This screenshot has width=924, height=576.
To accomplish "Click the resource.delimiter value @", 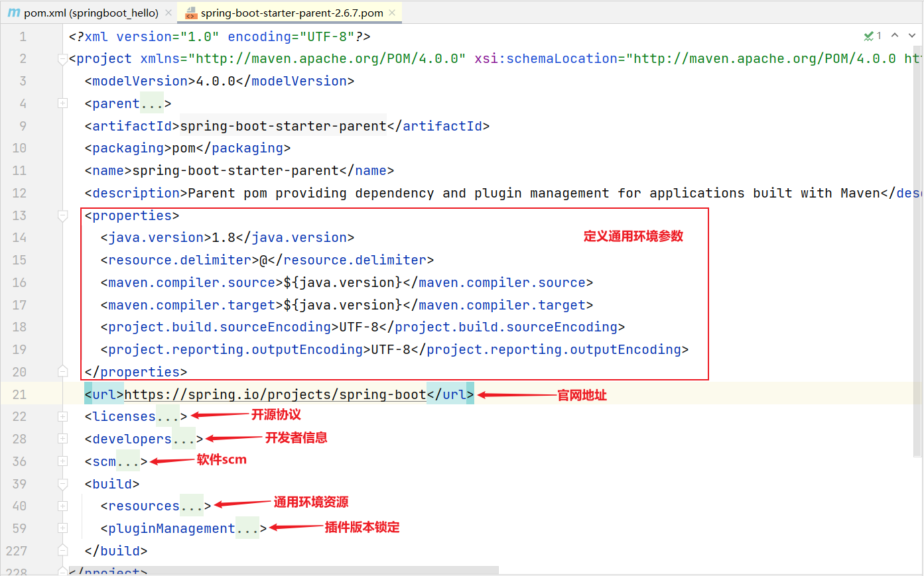I will [x=263, y=260].
